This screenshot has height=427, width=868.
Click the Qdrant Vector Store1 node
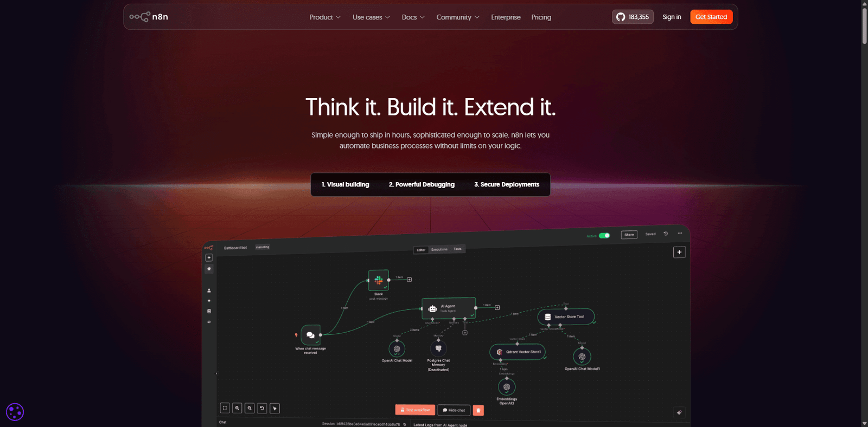518,352
